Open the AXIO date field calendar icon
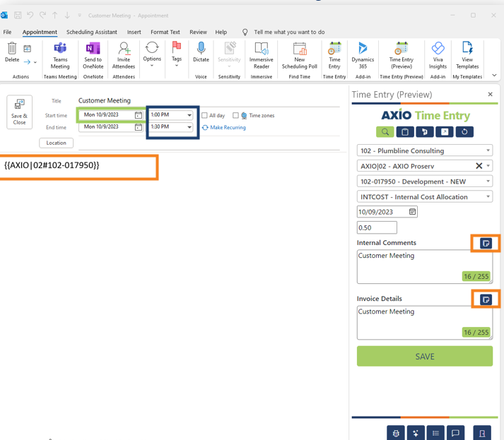Screen dimensions: 504x440 [412, 212]
